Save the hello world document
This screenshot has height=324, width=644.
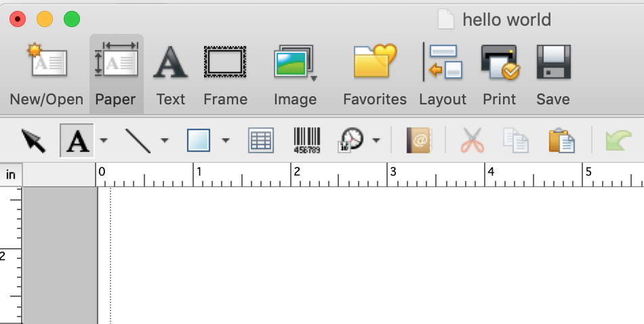(553, 63)
